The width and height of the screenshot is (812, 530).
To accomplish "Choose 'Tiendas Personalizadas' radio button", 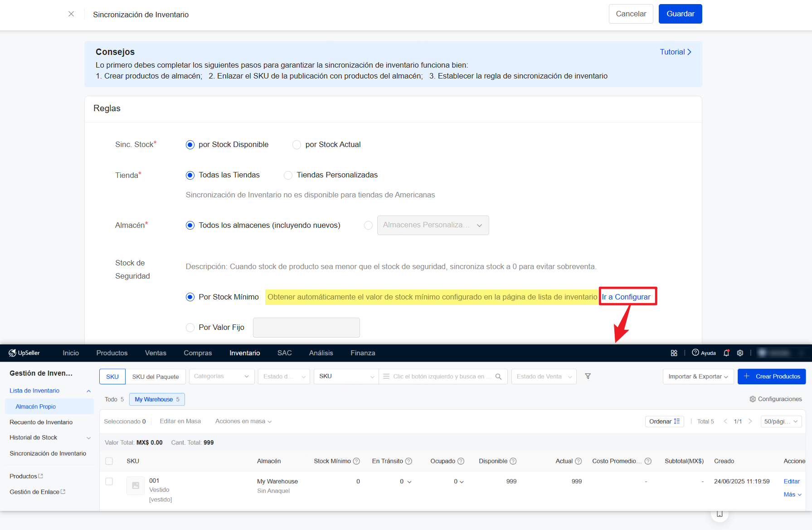I will click(x=288, y=175).
